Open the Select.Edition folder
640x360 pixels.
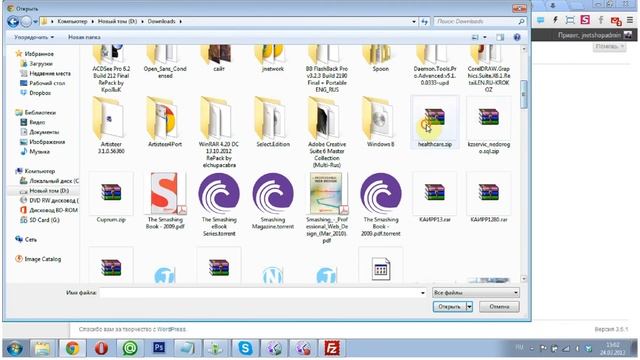click(x=273, y=122)
